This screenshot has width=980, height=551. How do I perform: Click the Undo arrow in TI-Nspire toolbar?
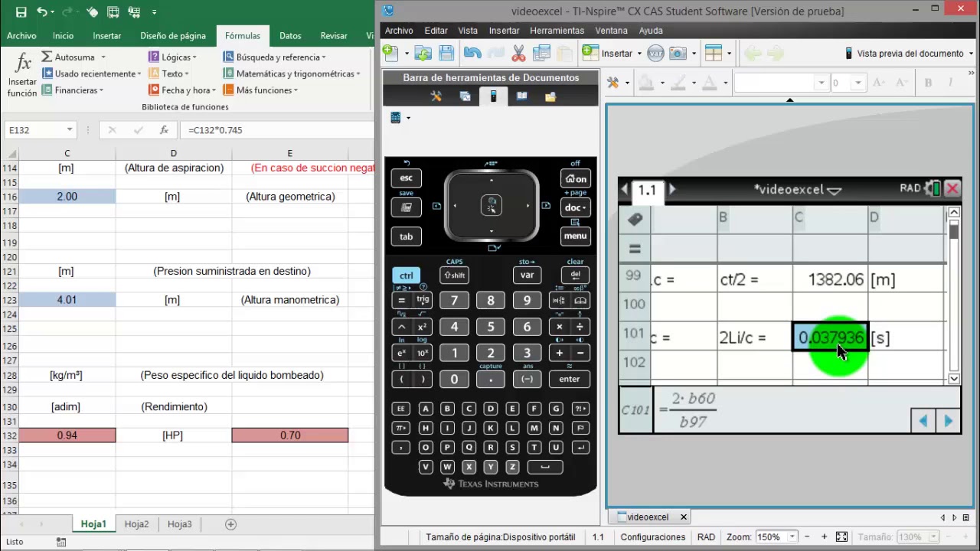click(472, 53)
